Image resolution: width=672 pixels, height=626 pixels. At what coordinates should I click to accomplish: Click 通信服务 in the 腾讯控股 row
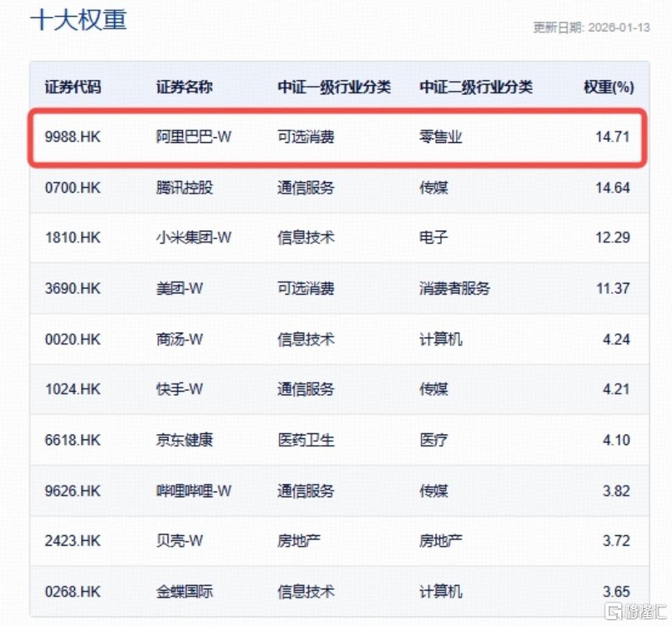coord(306,188)
